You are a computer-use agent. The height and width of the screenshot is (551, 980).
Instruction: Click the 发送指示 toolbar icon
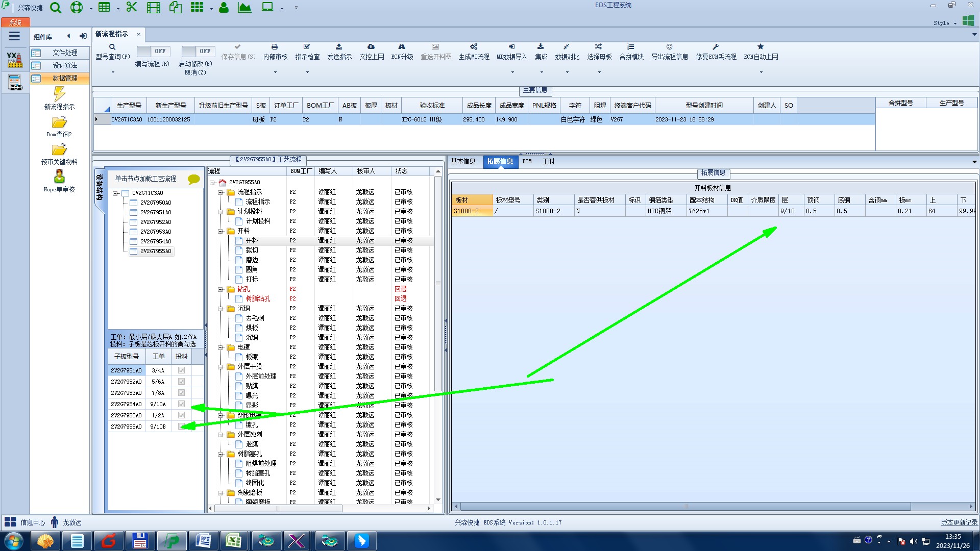click(x=339, y=47)
